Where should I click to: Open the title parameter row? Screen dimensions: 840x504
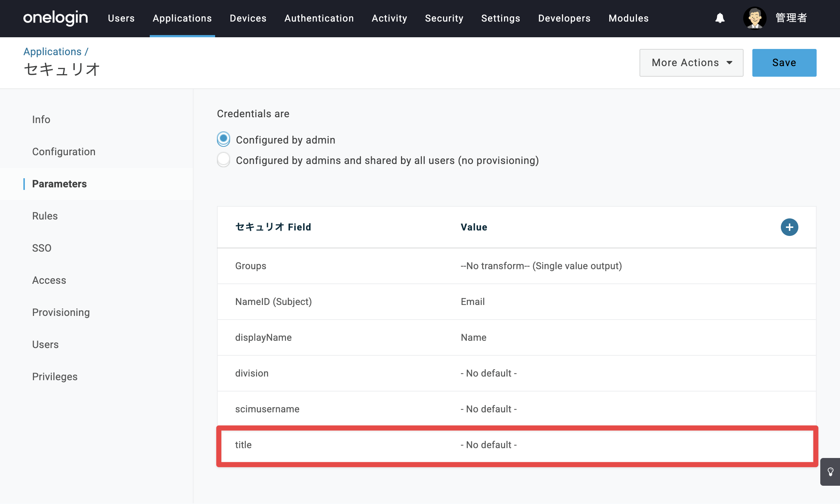click(517, 445)
